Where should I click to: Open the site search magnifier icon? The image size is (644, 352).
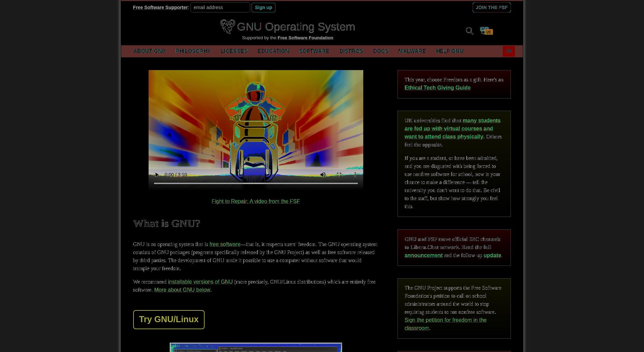click(x=469, y=31)
